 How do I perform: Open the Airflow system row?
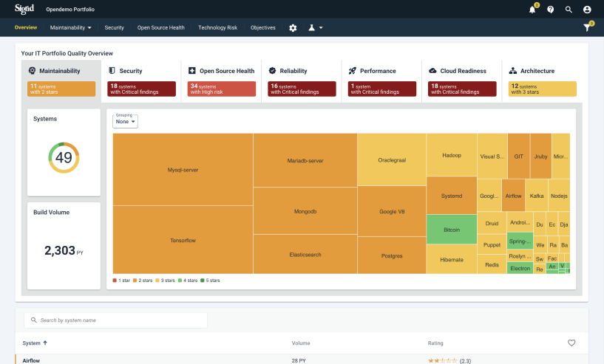click(x=302, y=360)
